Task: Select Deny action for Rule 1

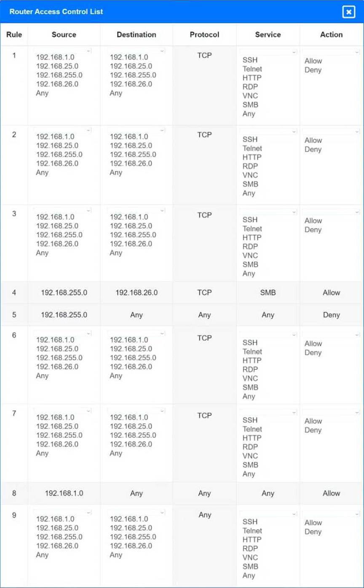Action: coord(313,70)
